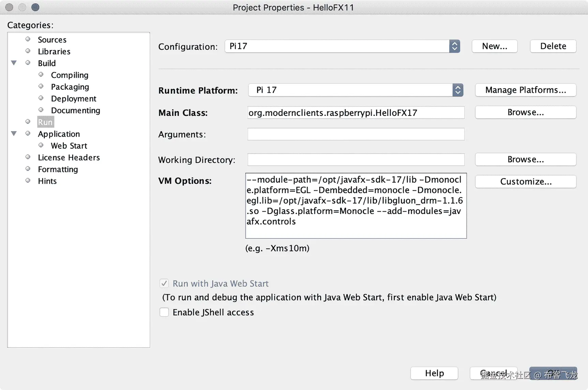This screenshot has width=588, height=390.
Task: Collapse the Build tree node
Action: coord(14,63)
